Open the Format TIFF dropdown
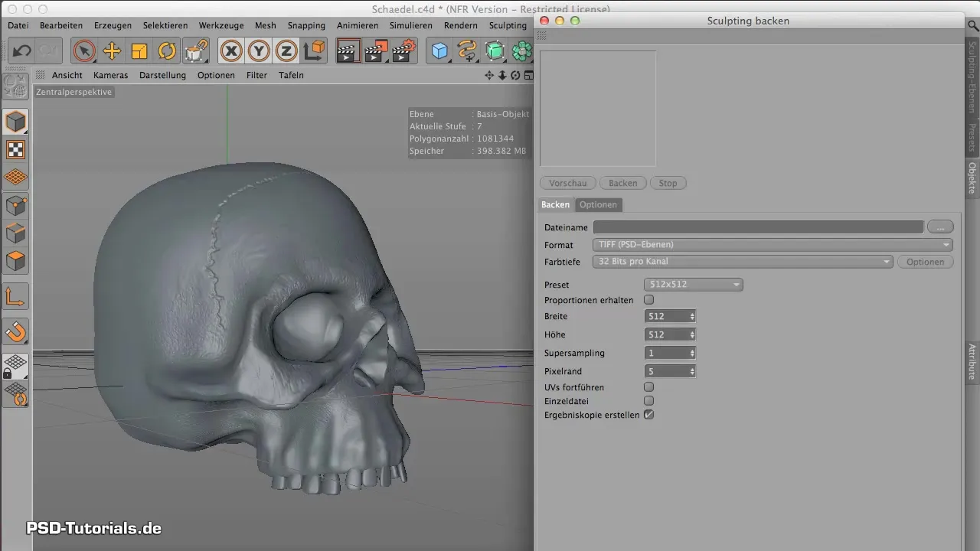The width and height of the screenshot is (980, 551). pyautogui.click(x=773, y=245)
